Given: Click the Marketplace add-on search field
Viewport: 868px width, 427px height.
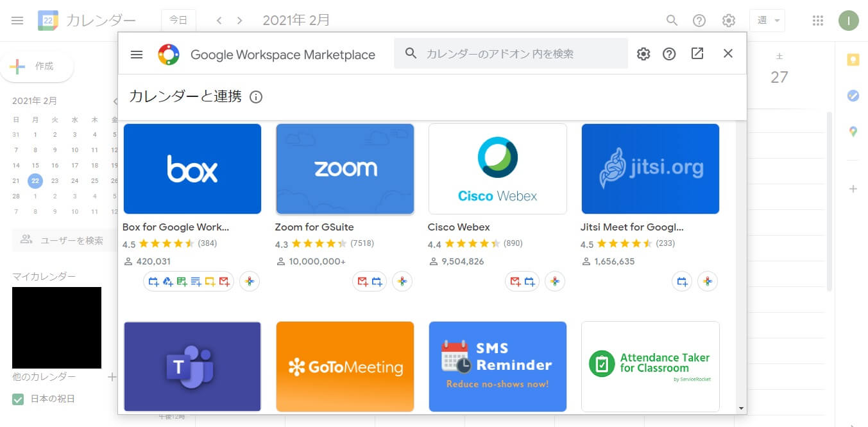Looking at the screenshot, I should pyautogui.click(x=520, y=54).
